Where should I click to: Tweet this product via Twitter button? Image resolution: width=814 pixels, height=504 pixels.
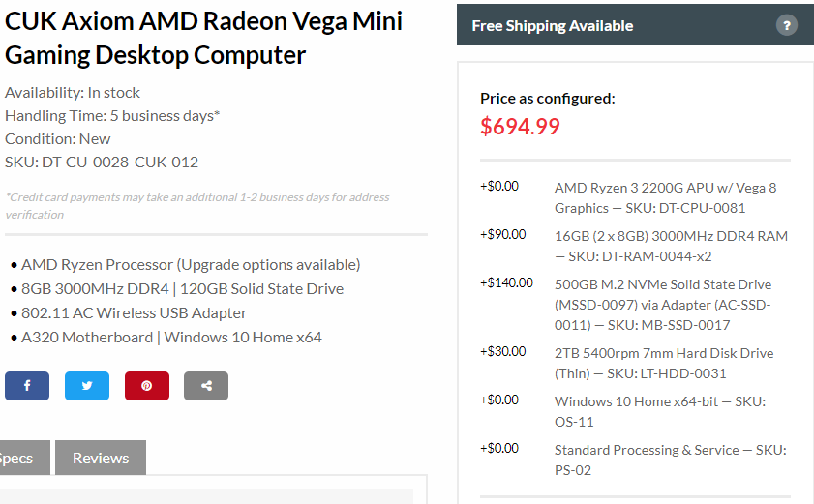pyautogui.click(x=87, y=386)
